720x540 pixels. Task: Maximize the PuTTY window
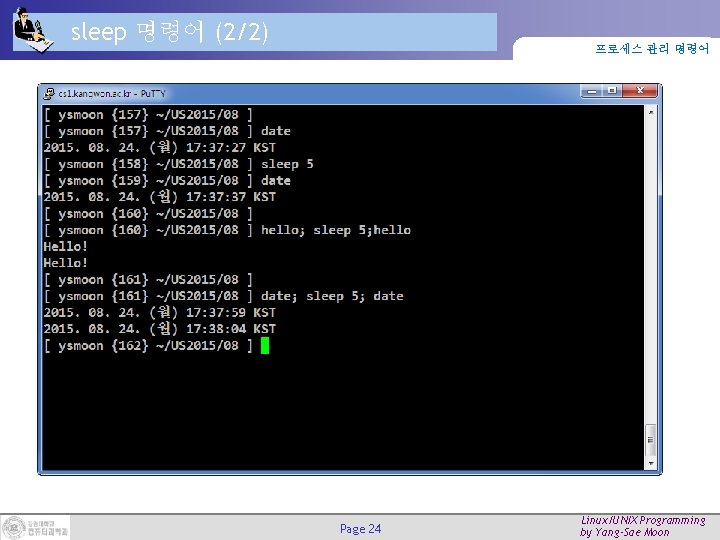612,91
